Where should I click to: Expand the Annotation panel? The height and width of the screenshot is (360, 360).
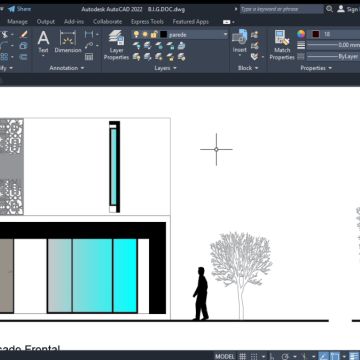tap(67, 68)
